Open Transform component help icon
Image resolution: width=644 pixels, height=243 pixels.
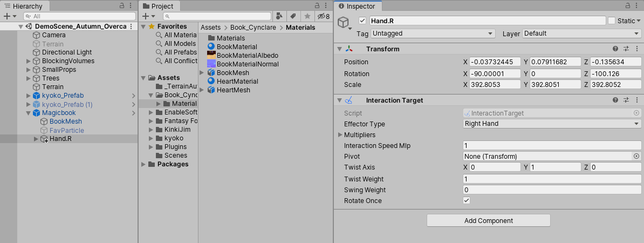(615, 49)
